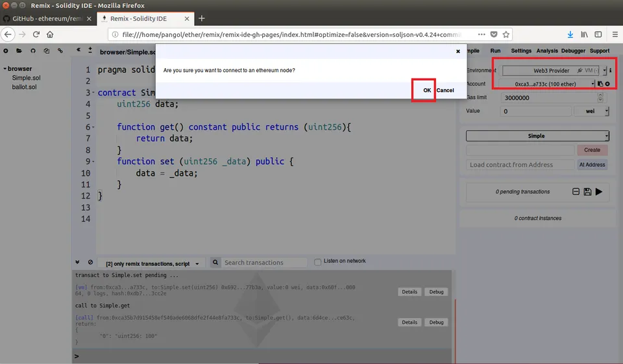Open the wei unit dropdown
Image resolution: width=623 pixels, height=364 pixels.
[591, 111]
